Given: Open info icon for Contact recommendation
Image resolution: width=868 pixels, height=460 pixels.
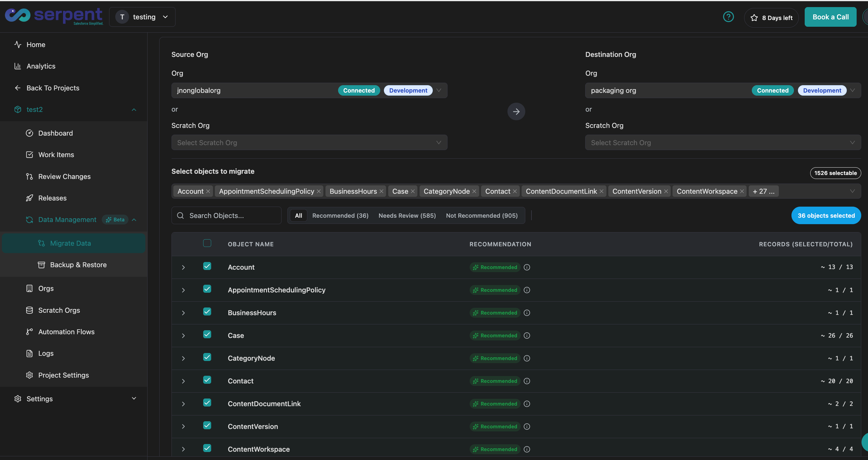Looking at the screenshot, I should coord(527,381).
